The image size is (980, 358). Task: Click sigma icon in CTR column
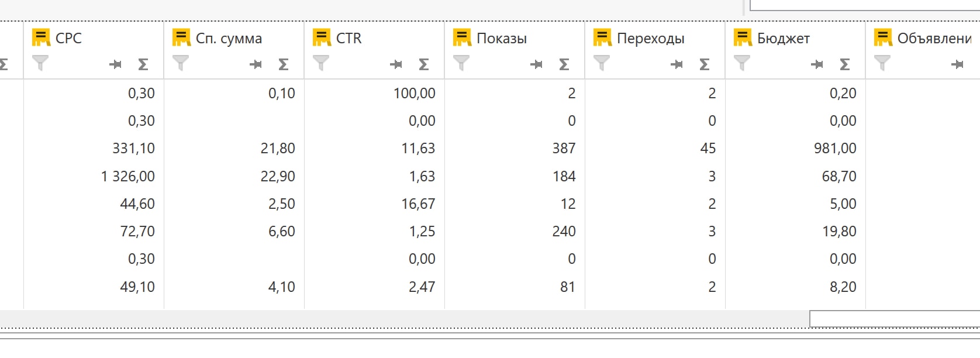click(424, 64)
